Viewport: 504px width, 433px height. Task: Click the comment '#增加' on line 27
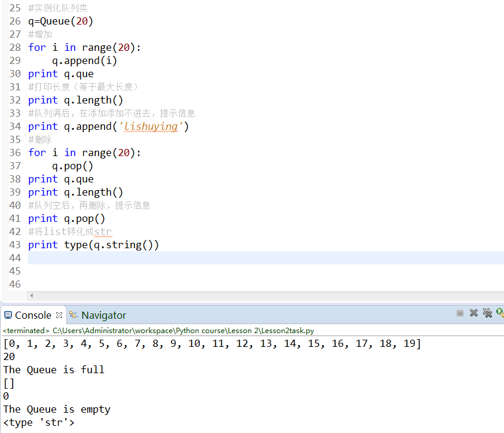pyautogui.click(x=40, y=35)
